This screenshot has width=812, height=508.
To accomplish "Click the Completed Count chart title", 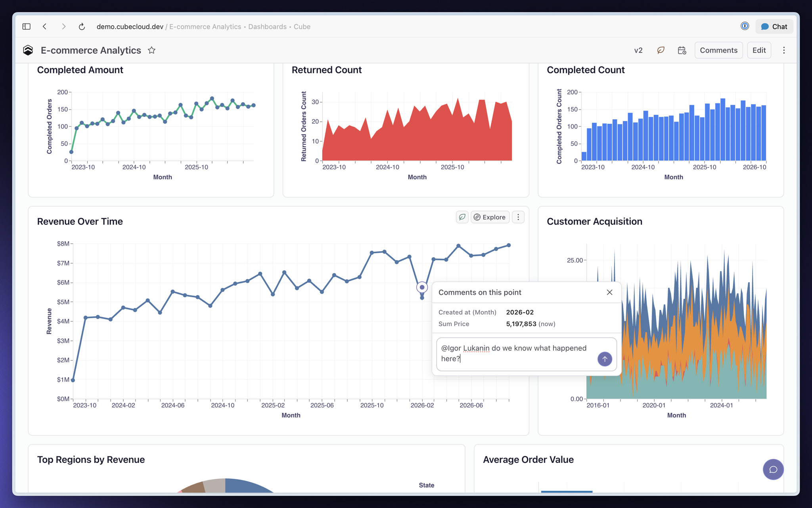I will click(x=586, y=70).
